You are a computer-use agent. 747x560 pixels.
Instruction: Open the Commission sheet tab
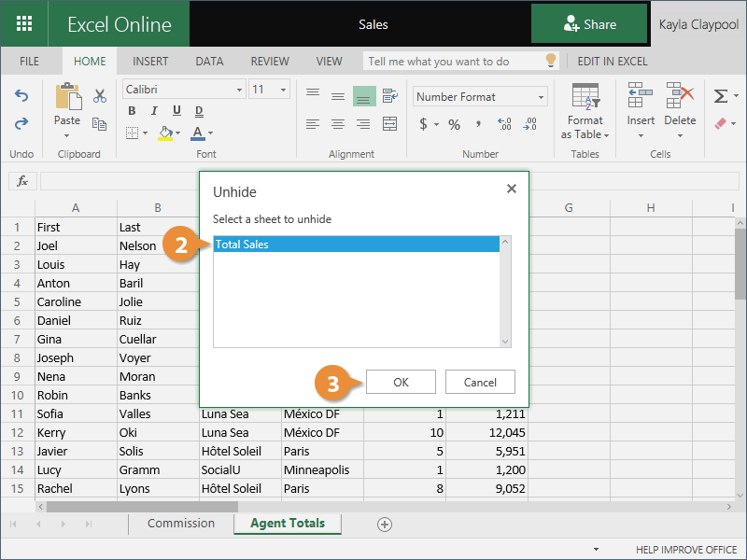click(181, 524)
